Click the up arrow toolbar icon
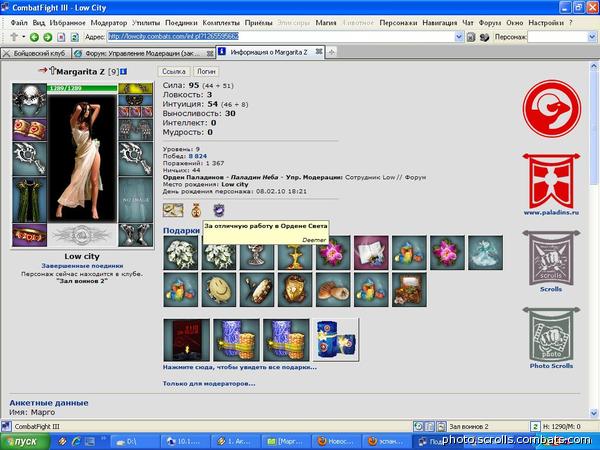 point(14,37)
